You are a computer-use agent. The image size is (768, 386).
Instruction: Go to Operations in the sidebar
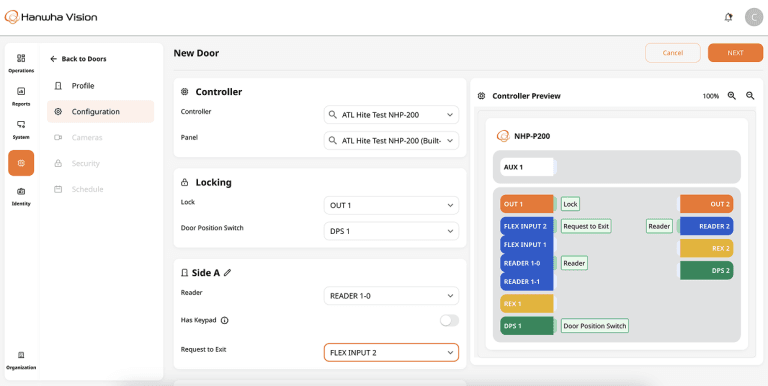point(21,63)
